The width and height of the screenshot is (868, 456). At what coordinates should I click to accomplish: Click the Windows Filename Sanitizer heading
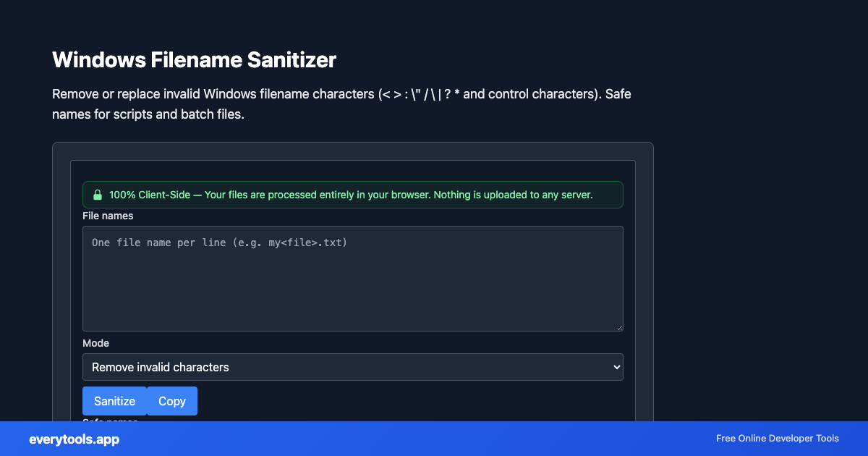pyautogui.click(x=194, y=60)
